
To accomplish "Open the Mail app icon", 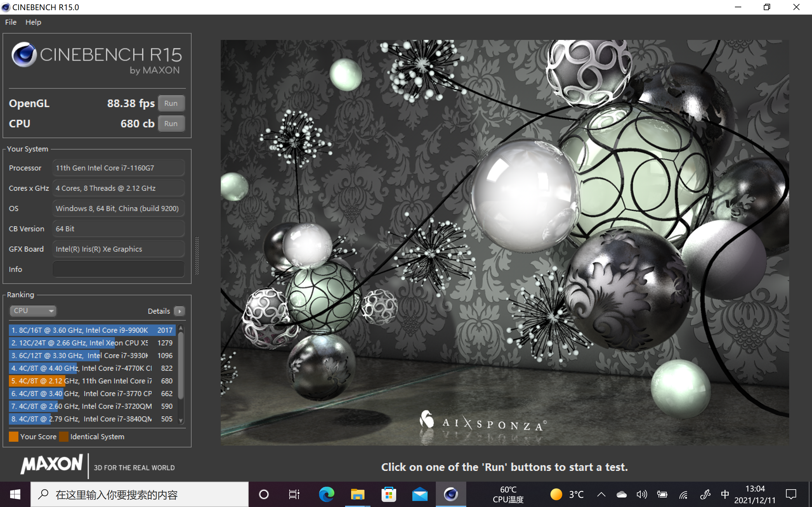I will (420, 494).
